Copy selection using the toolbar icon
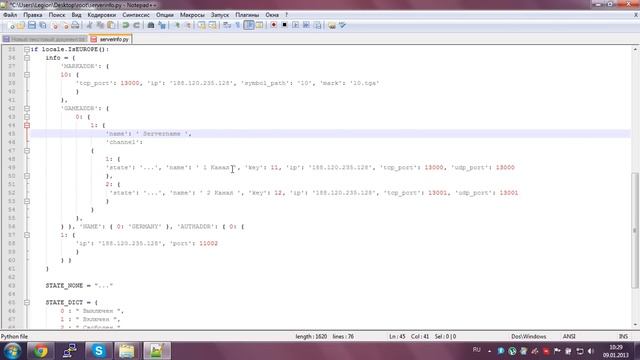The height and width of the screenshot is (360, 640). [x=100, y=25]
